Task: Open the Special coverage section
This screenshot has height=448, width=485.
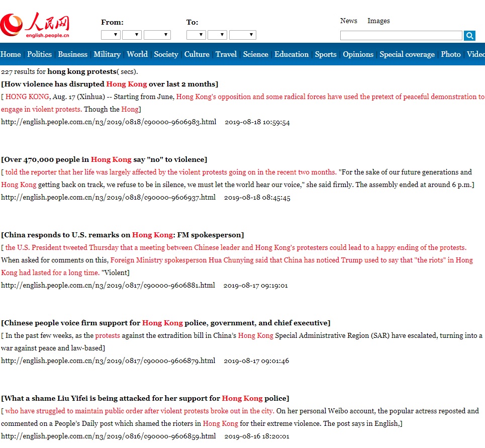Action: point(407,54)
